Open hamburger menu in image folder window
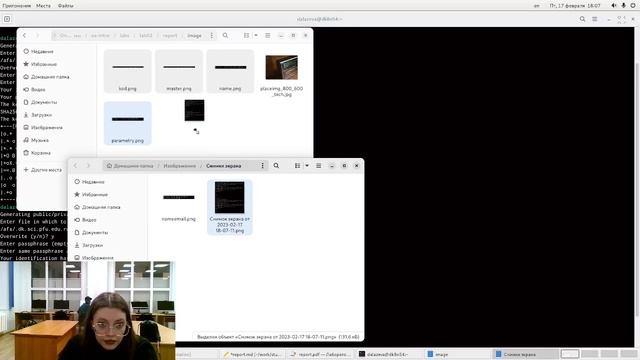 coord(268,36)
